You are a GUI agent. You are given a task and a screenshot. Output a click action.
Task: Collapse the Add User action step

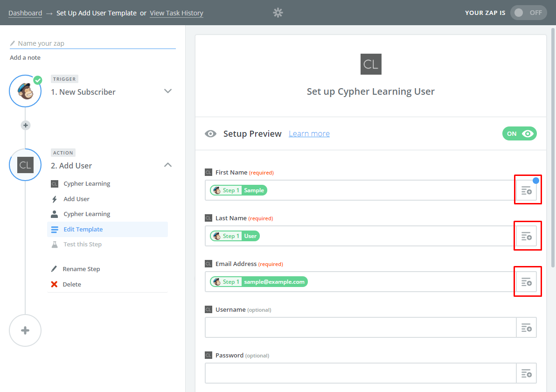pos(168,165)
